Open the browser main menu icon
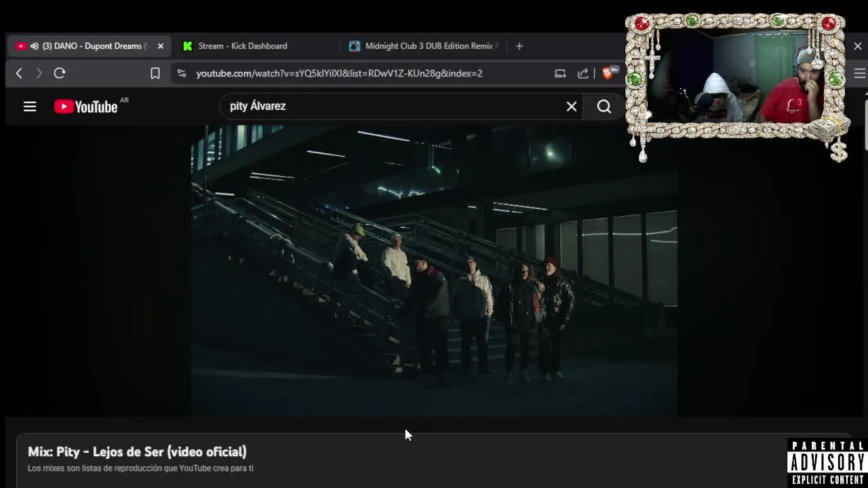Image resolution: width=868 pixels, height=488 pixels. (x=860, y=73)
